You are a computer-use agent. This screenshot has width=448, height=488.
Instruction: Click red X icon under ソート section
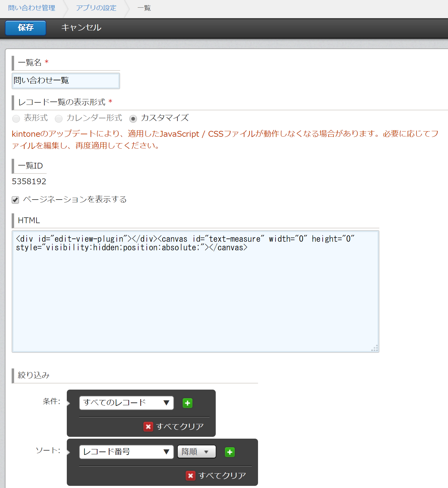point(191,475)
